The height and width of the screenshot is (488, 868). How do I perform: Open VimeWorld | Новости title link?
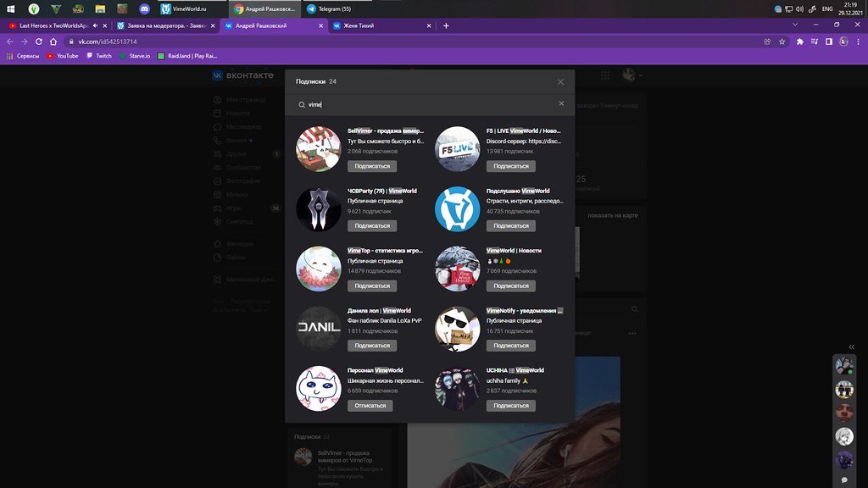[x=514, y=251]
